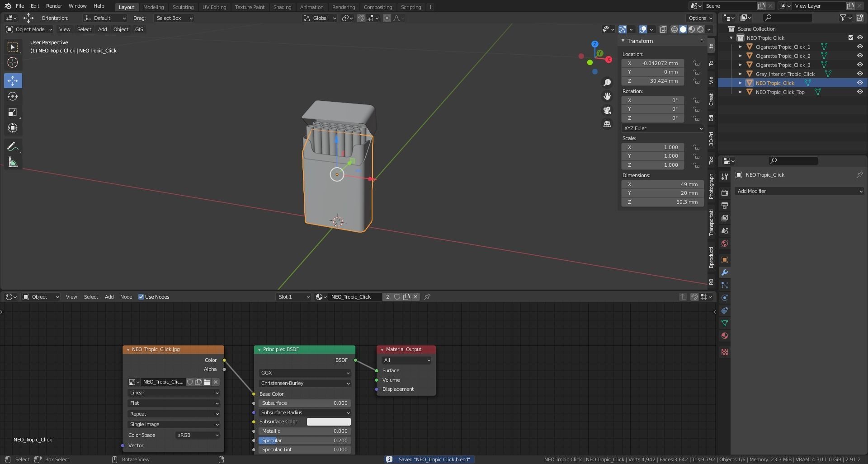Toggle Use Nodes checkbox

pos(141,297)
